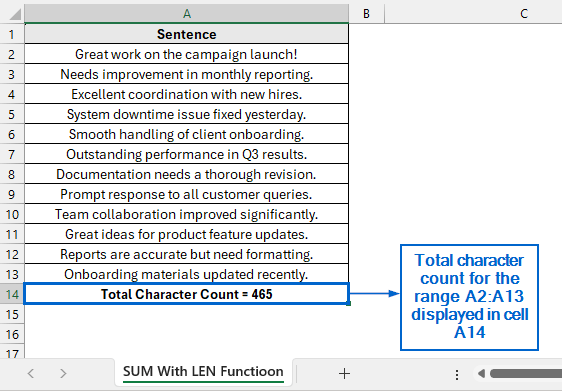562x391 pixels.
Task: Open the SUM With LEN Functioon tab
Action: pyautogui.click(x=203, y=372)
